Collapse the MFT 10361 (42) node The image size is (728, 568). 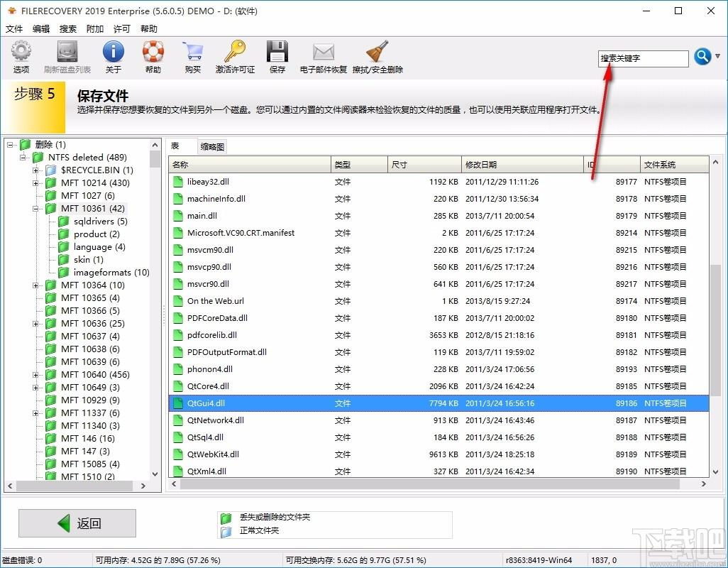click(x=35, y=209)
